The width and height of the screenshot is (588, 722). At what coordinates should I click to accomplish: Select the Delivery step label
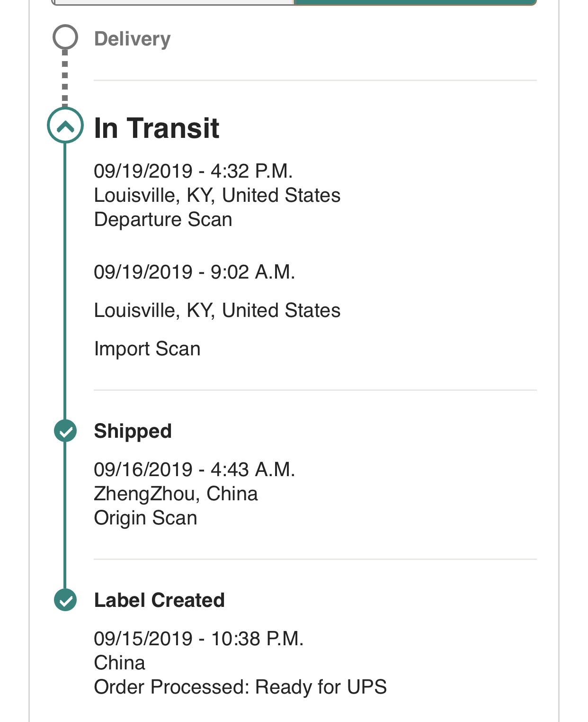click(x=133, y=39)
